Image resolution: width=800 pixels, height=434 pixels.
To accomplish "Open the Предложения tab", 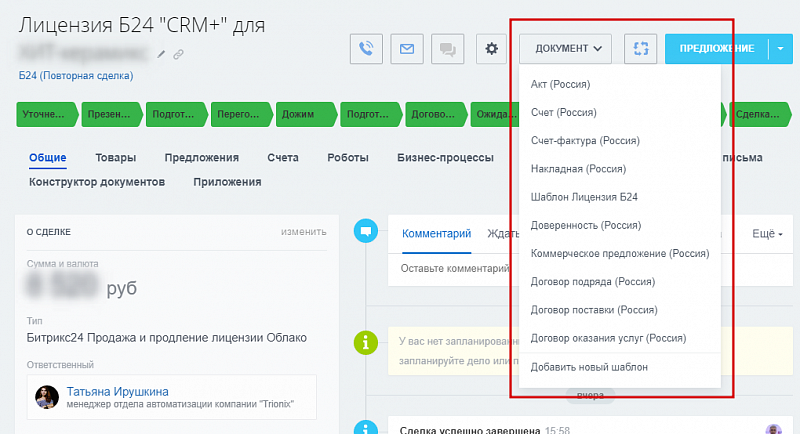I will pos(202,158).
